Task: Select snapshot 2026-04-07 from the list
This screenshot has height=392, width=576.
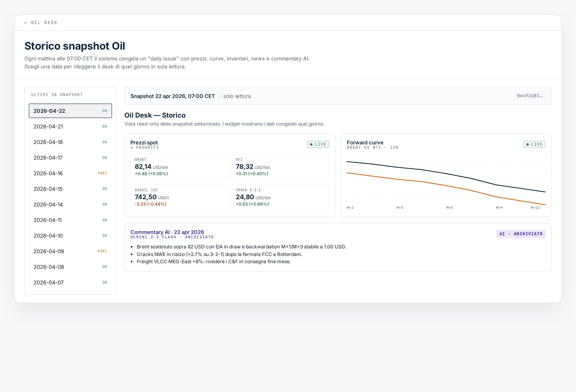Action: click(70, 282)
